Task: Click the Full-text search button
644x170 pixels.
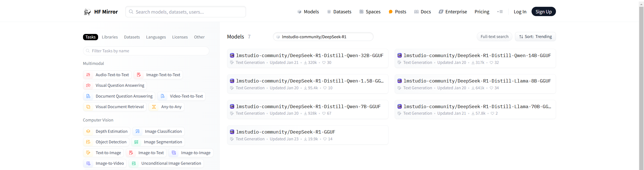Action: click(x=494, y=37)
